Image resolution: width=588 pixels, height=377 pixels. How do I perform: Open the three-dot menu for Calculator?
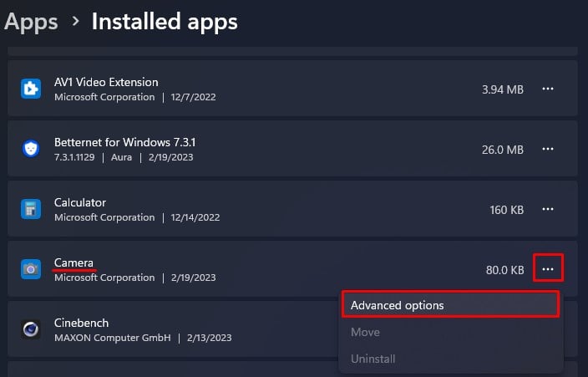pos(548,209)
